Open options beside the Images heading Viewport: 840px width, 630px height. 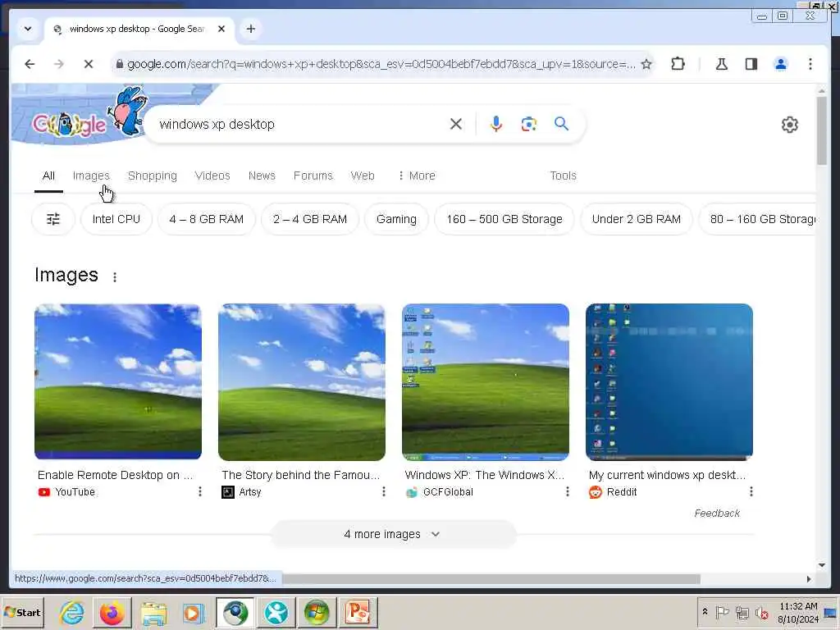tap(115, 277)
